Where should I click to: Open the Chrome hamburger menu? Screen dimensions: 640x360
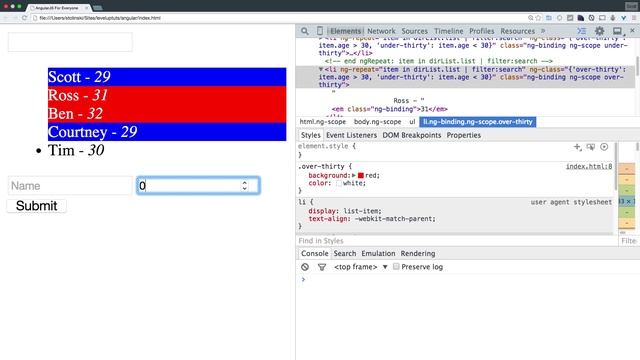click(x=634, y=18)
